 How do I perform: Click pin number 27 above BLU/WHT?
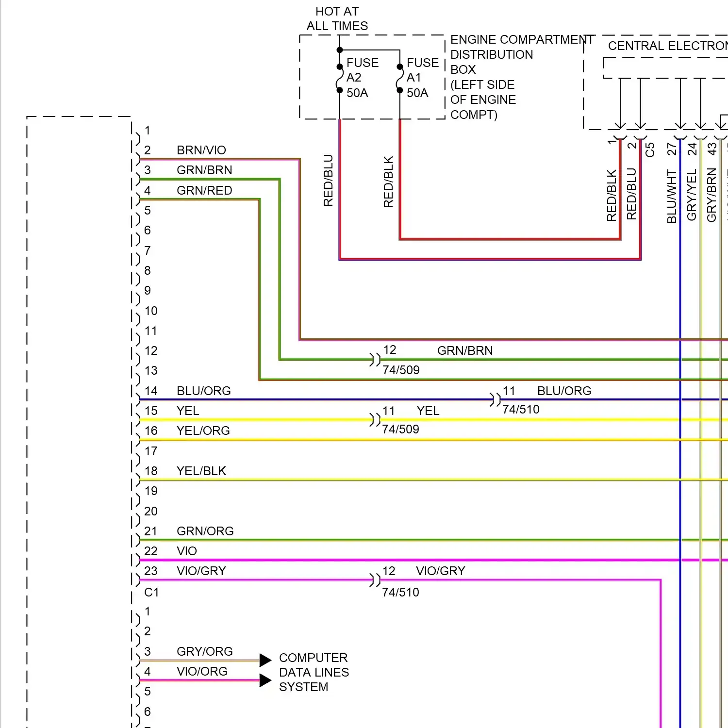pyautogui.click(x=672, y=149)
